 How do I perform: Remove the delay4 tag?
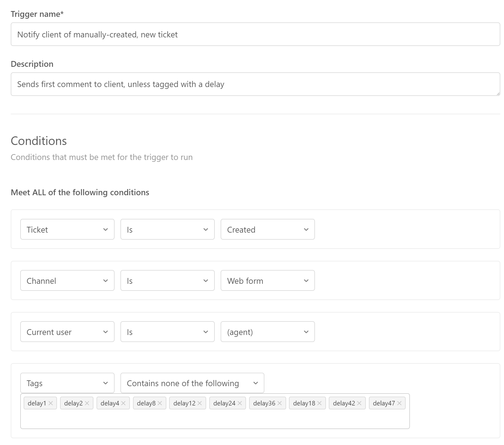(x=123, y=403)
